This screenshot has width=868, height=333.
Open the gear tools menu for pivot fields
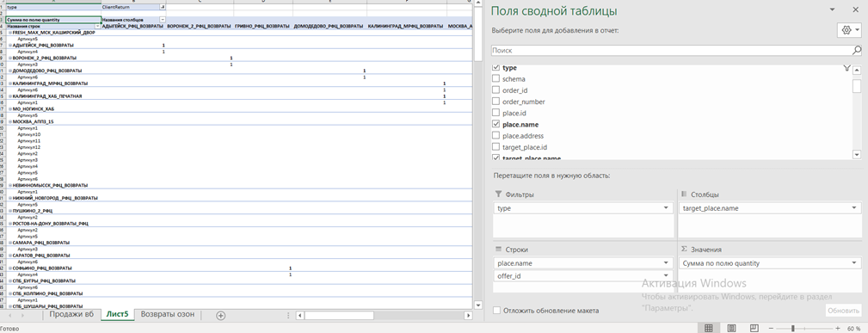pyautogui.click(x=849, y=30)
